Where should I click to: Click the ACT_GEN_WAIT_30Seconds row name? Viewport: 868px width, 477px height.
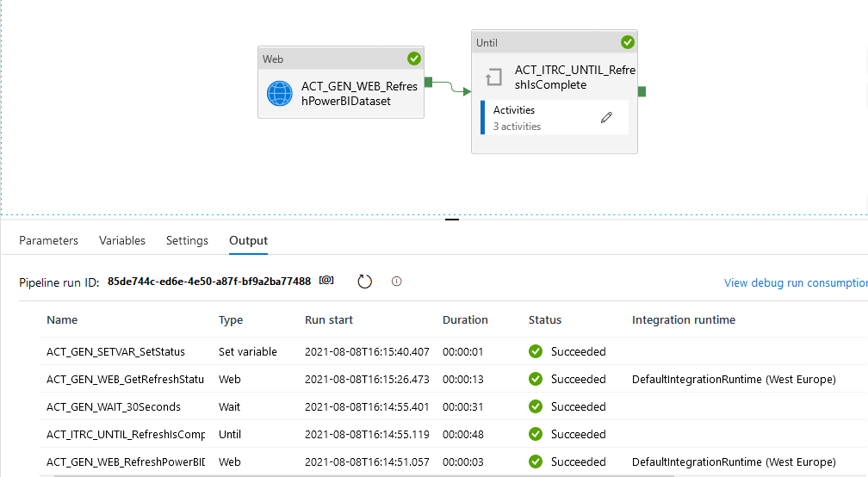point(114,407)
